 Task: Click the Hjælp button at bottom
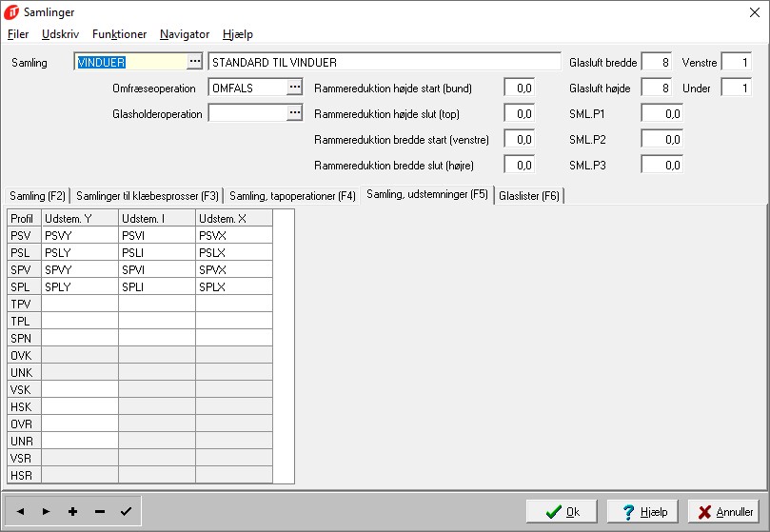tap(642, 512)
